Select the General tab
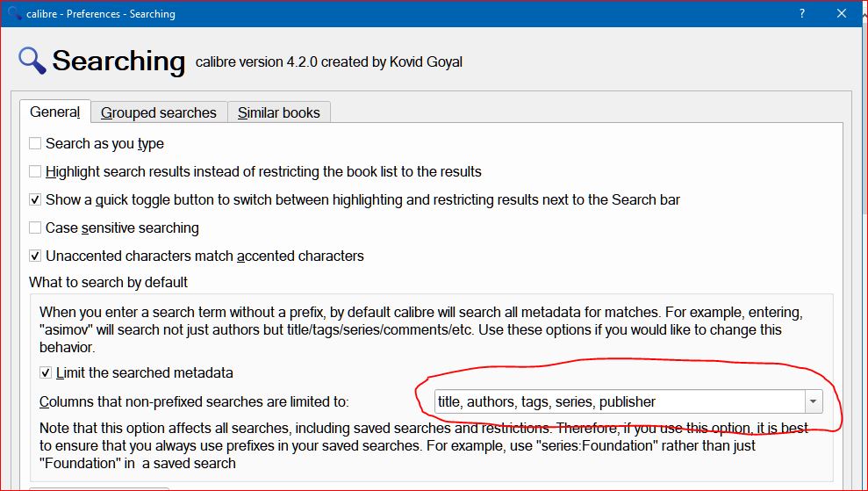The height and width of the screenshot is (491, 868). [54, 112]
